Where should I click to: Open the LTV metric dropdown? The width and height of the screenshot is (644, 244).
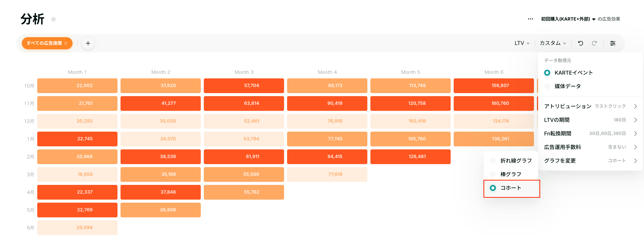(522, 43)
